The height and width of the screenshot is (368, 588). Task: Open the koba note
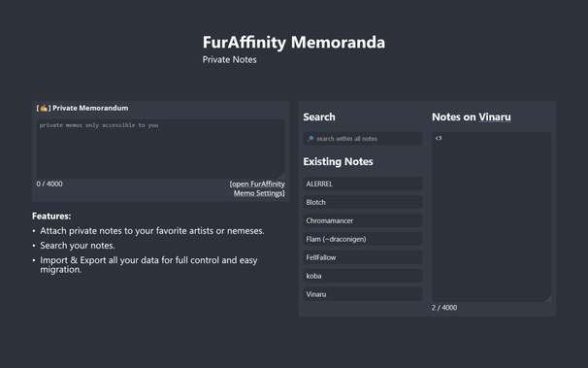[x=363, y=276]
